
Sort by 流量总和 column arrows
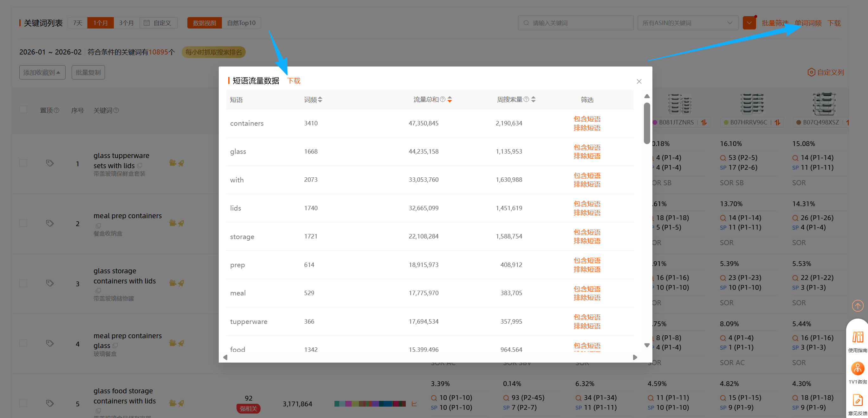pyautogui.click(x=450, y=99)
